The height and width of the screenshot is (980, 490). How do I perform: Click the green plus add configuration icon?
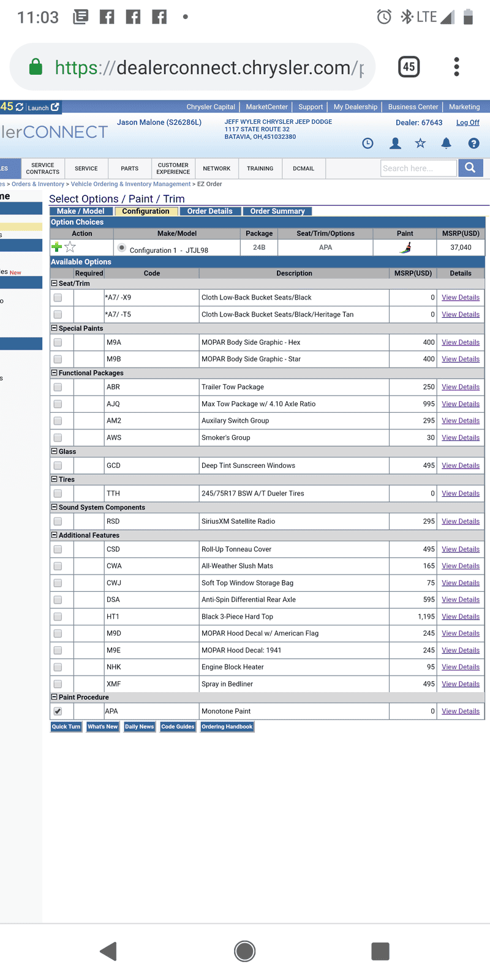[56, 247]
